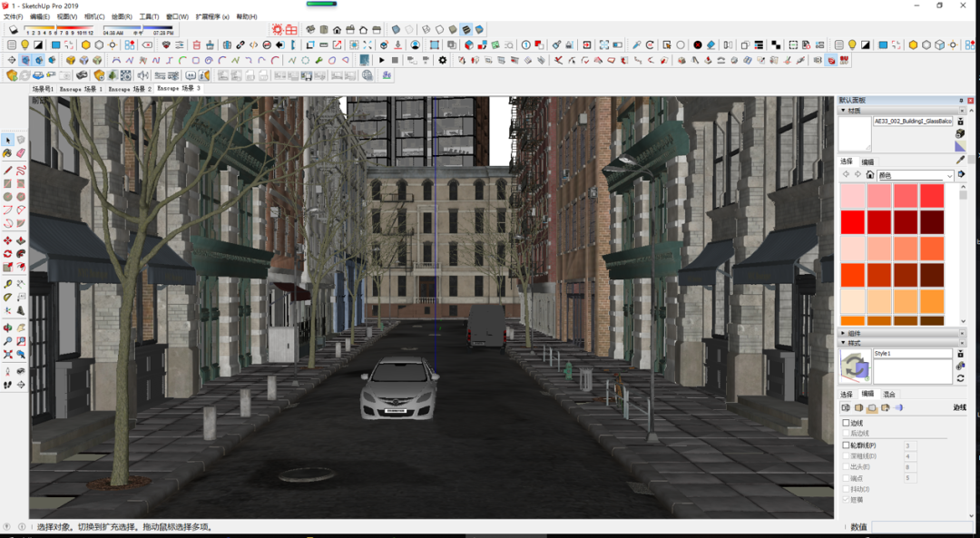This screenshot has width=980, height=538.
Task: Select the Zoom magnifier tool
Action: coord(7,341)
